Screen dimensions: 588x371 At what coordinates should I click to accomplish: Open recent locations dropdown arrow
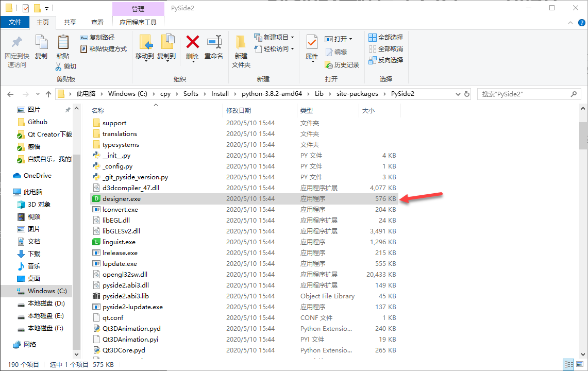pos(38,94)
